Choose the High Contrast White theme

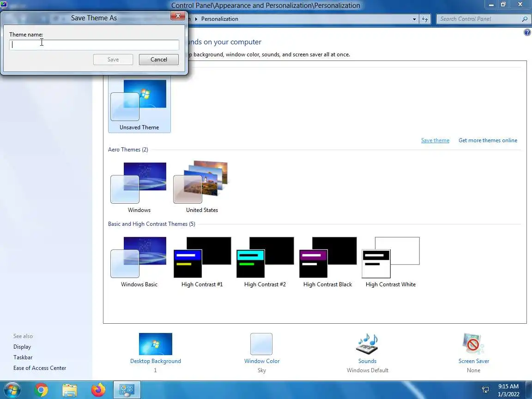point(391,262)
